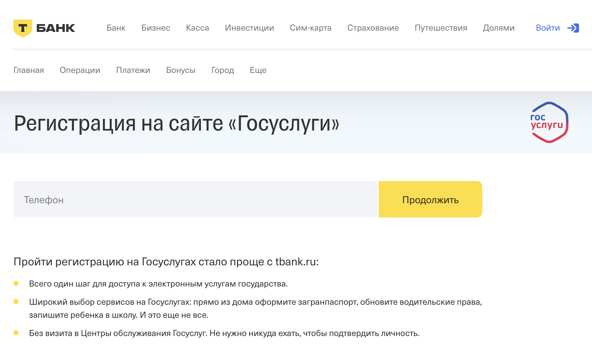This screenshot has width=592, height=364.
Task: Open the Платежи tab
Action: pyautogui.click(x=133, y=70)
